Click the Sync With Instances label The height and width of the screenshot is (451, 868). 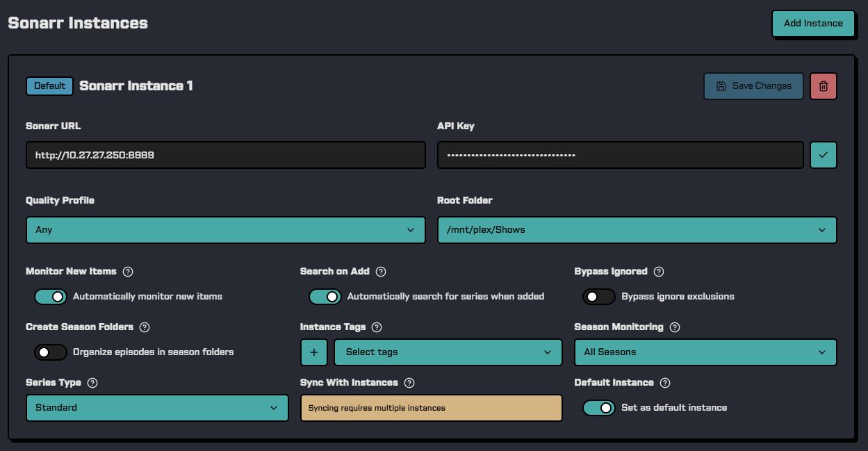click(349, 383)
